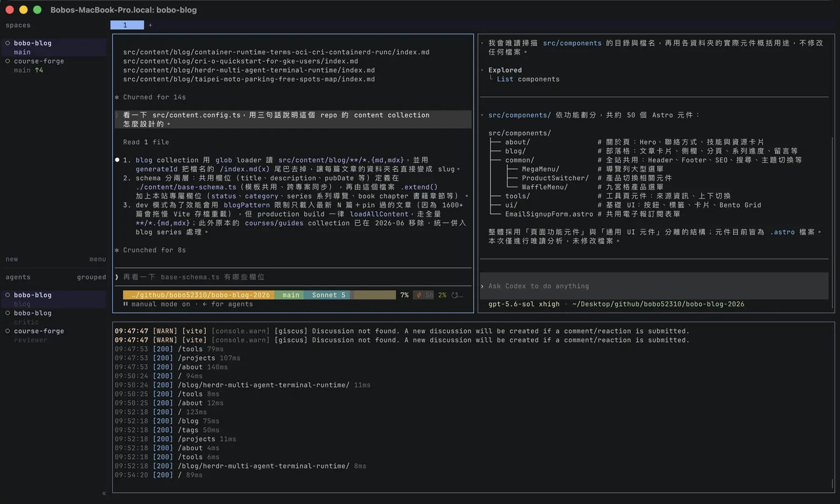This screenshot has width=840, height=504.
Task: Click the loadAllContent reference
Action: point(379,214)
